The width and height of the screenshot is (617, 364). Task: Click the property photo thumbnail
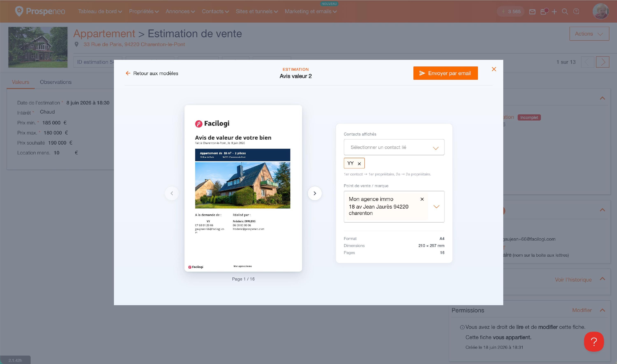[38, 47]
